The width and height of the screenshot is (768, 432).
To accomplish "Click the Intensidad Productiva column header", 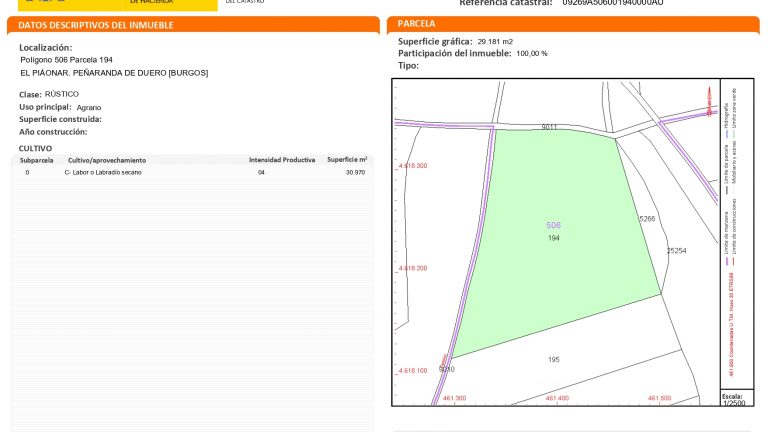I will (282, 160).
